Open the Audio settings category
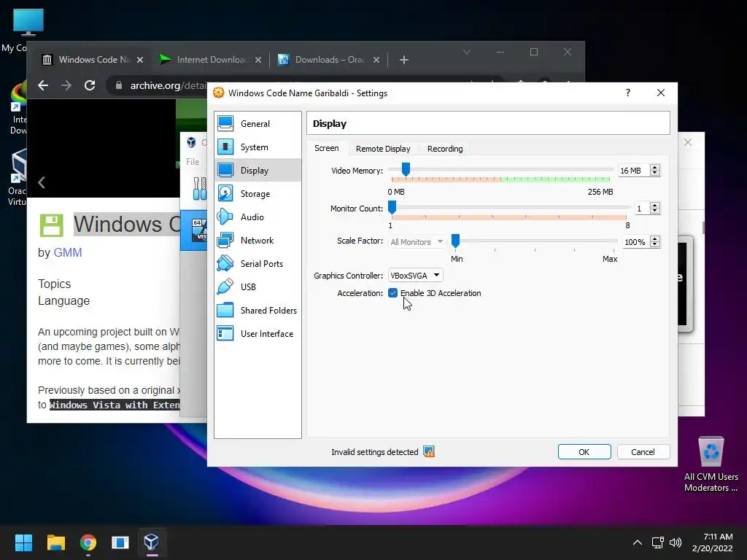This screenshot has height=560, width=747. (258, 217)
